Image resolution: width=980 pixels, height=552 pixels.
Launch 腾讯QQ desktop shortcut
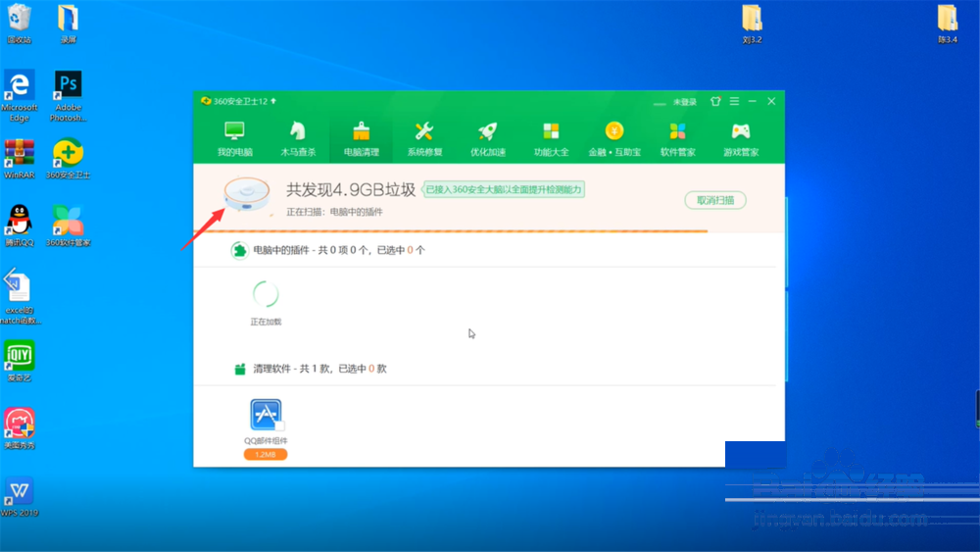[20, 226]
